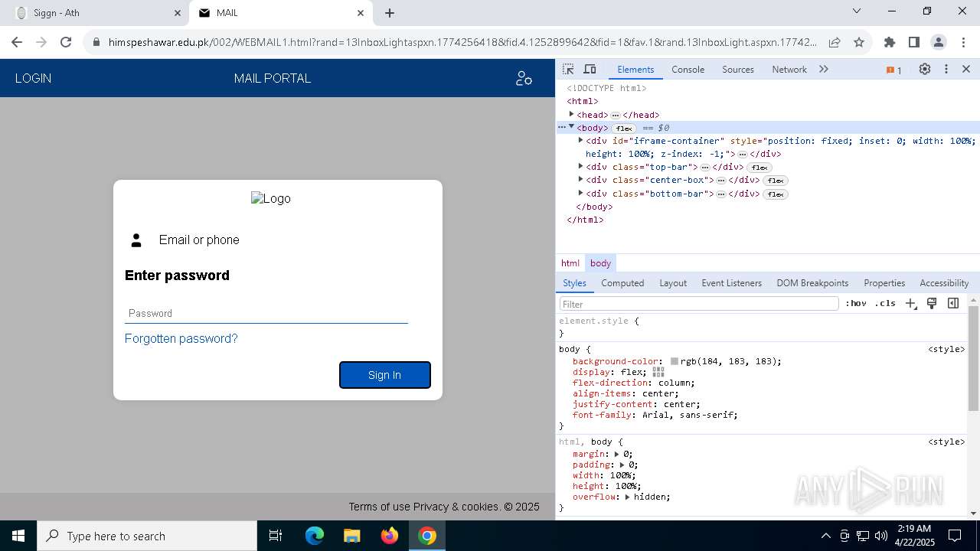This screenshot has width=980, height=551.
Task: Open Windows Start menu
Action: [x=18, y=536]
